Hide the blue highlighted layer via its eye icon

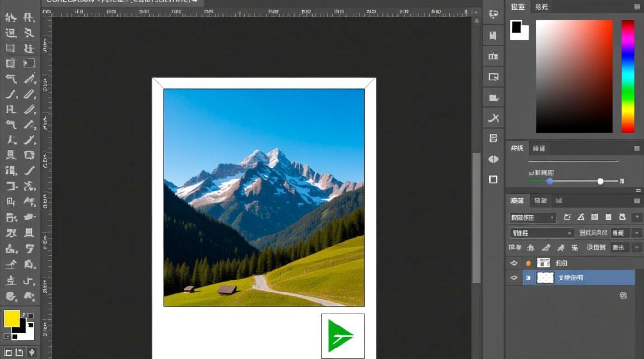514,278
